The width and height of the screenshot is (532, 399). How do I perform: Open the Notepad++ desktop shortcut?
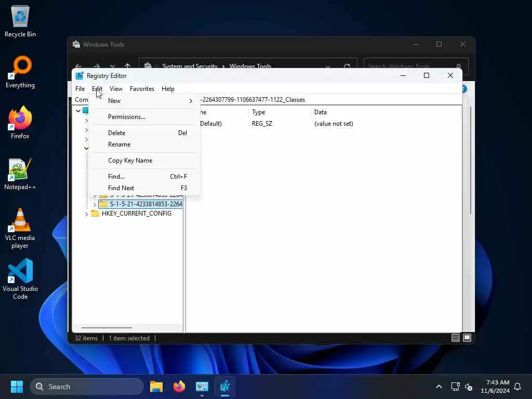point(20,174)
